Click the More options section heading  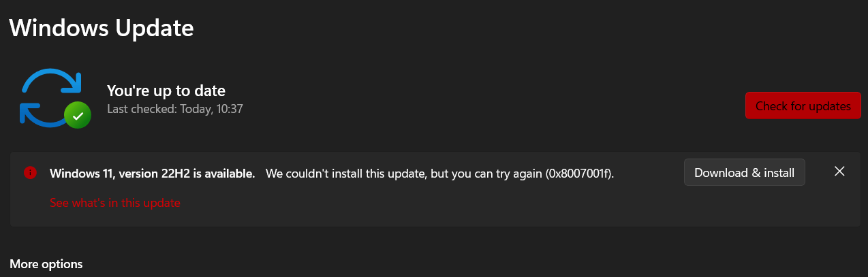(x=46, y=264)
